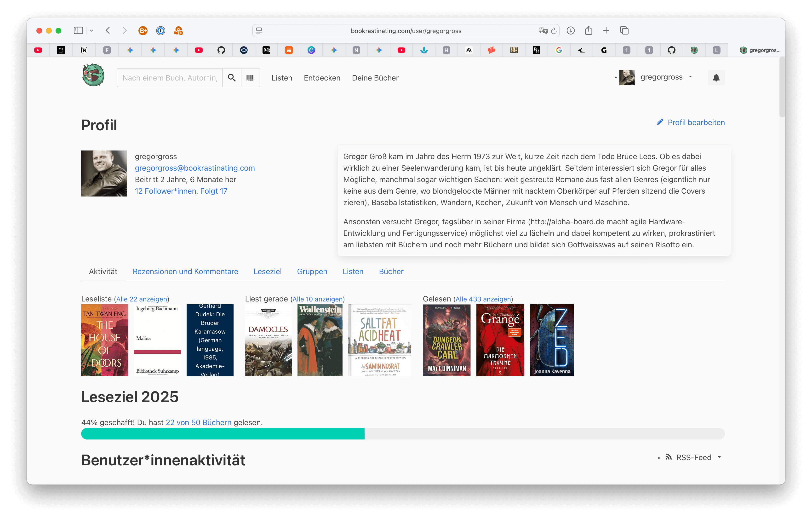Viewport: 812px width, 520px height.
Task: Expand the sidebar options chevron
Action: (91, 31)
